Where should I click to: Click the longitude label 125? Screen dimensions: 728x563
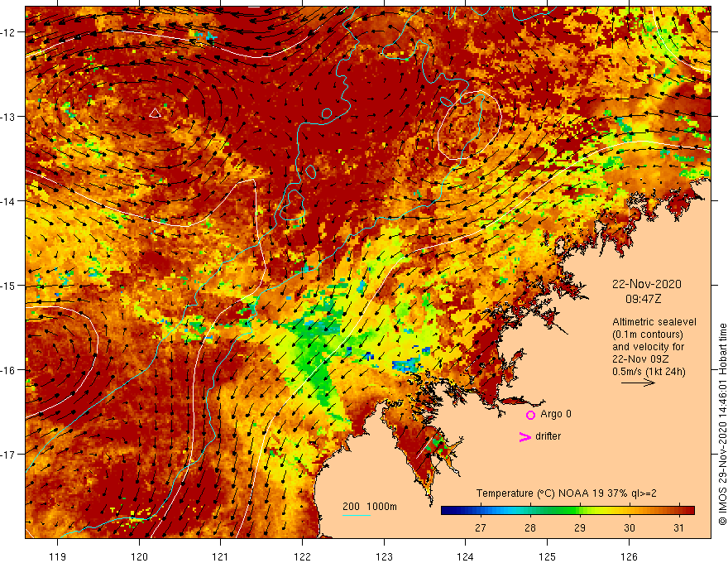(x=548, y=556)
